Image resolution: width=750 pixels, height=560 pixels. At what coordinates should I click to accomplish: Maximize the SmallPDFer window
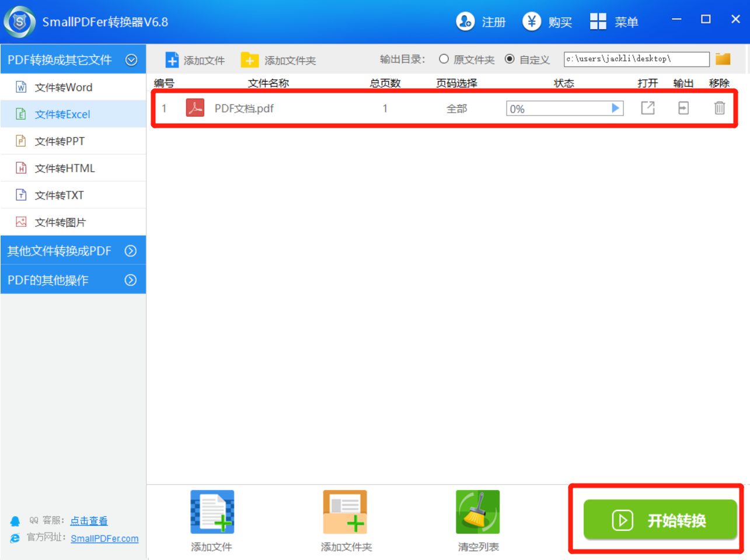706,19
